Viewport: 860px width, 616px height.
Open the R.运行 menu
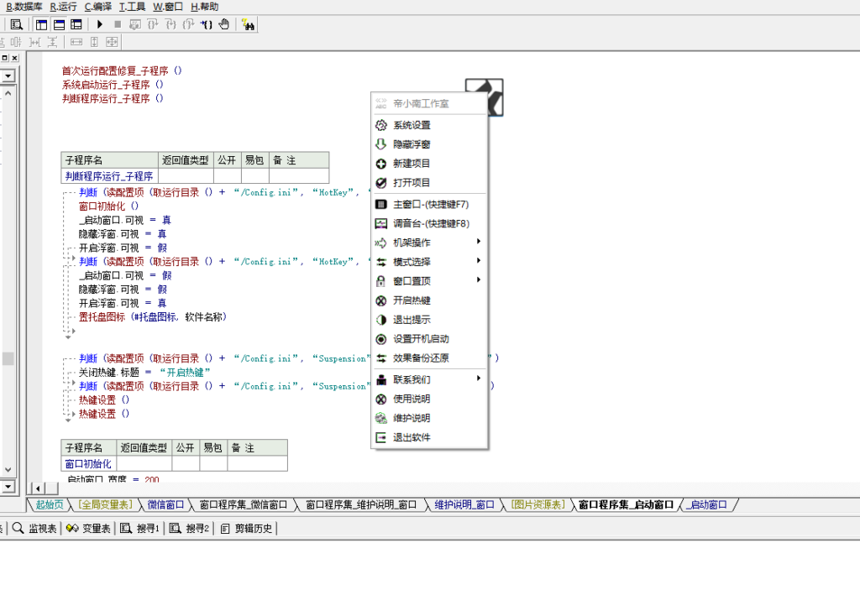coord(63,7)
